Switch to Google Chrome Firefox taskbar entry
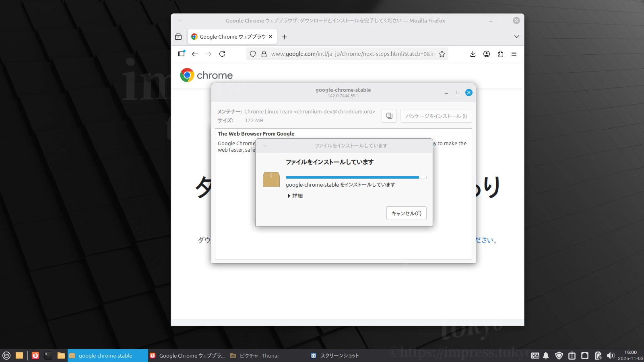 [x=188, y=356]
